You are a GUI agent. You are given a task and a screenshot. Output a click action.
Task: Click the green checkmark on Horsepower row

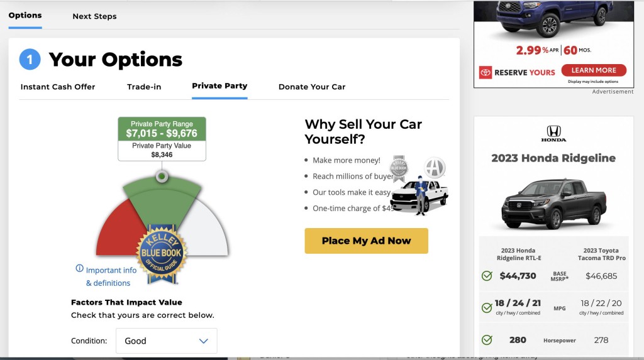coord(487,339)
